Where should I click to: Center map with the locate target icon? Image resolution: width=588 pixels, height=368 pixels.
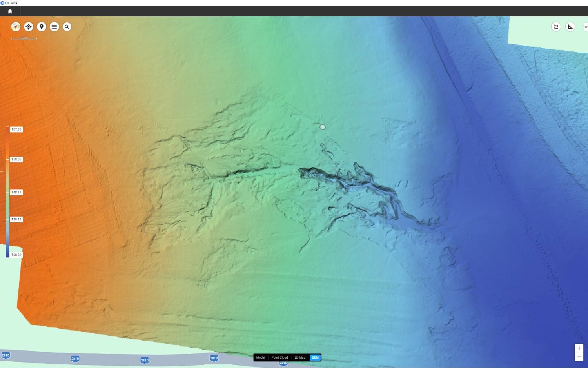click(29, 27)
